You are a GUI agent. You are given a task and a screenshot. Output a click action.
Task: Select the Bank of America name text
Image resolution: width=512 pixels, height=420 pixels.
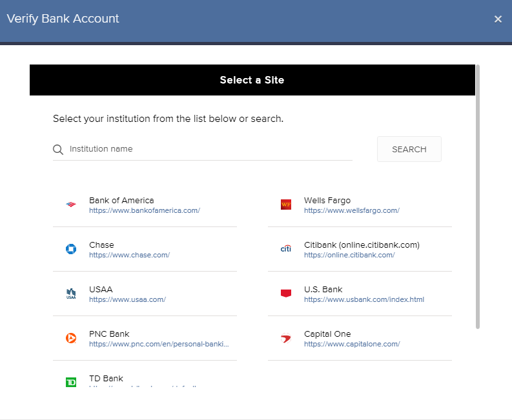coord(121,201)
